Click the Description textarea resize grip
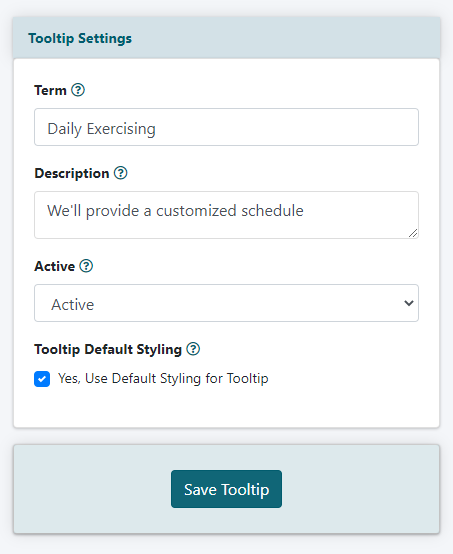The width and height of the screenshot is (453, 554). click(x=413, y=233)
